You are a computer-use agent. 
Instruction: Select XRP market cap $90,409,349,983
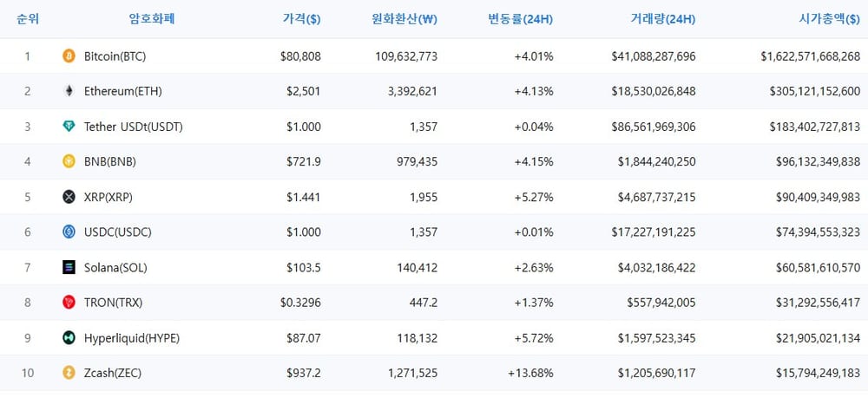(x=819, y=197)
